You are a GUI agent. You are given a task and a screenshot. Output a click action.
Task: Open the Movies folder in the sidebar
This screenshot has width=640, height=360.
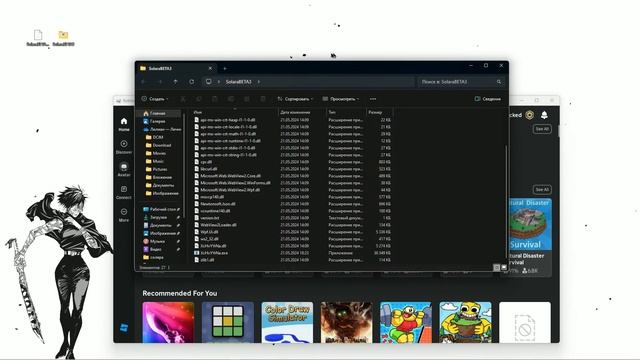(x=159, y=153)
